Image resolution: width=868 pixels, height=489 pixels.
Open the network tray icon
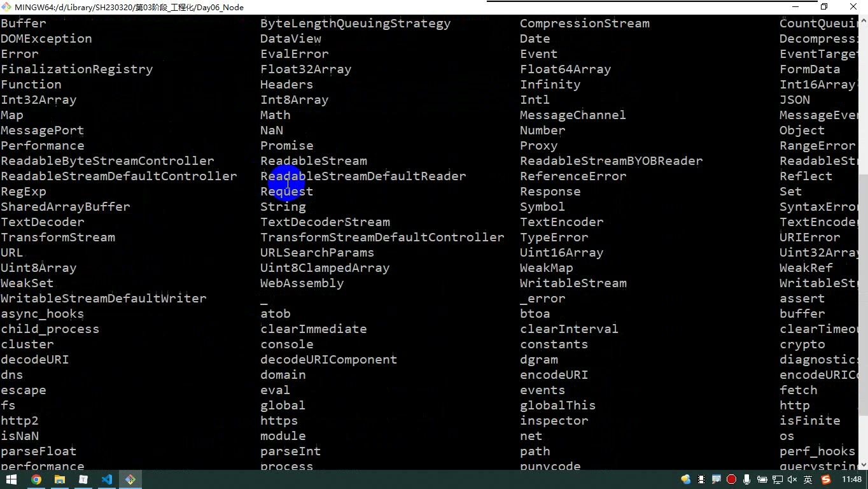[777, 479]
